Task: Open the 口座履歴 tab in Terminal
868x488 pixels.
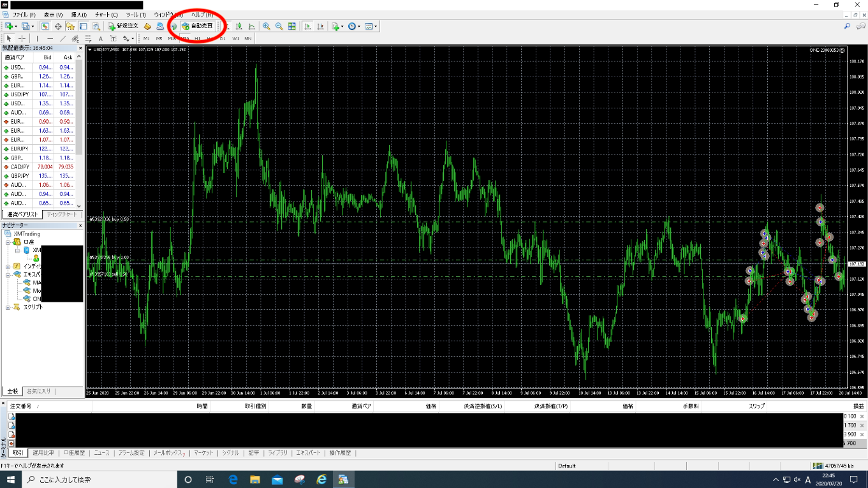Action: [73, 453]
